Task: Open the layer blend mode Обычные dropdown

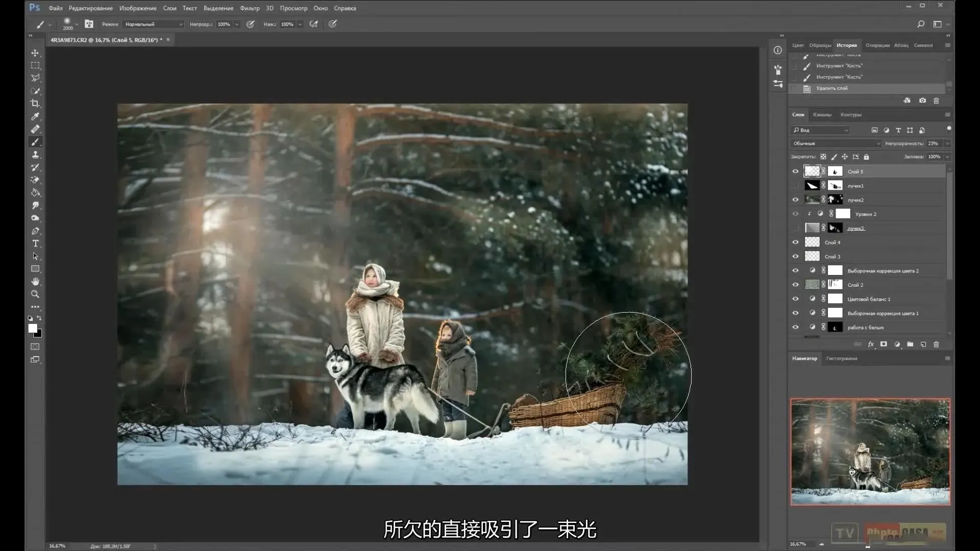Action: [x=836, y=143]
